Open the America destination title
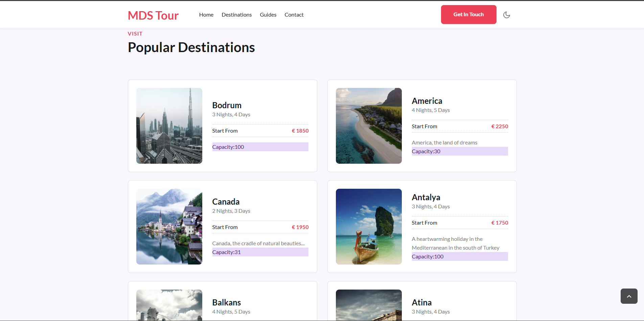This screenshot has width=644, height=321. (x=427, y=101)
